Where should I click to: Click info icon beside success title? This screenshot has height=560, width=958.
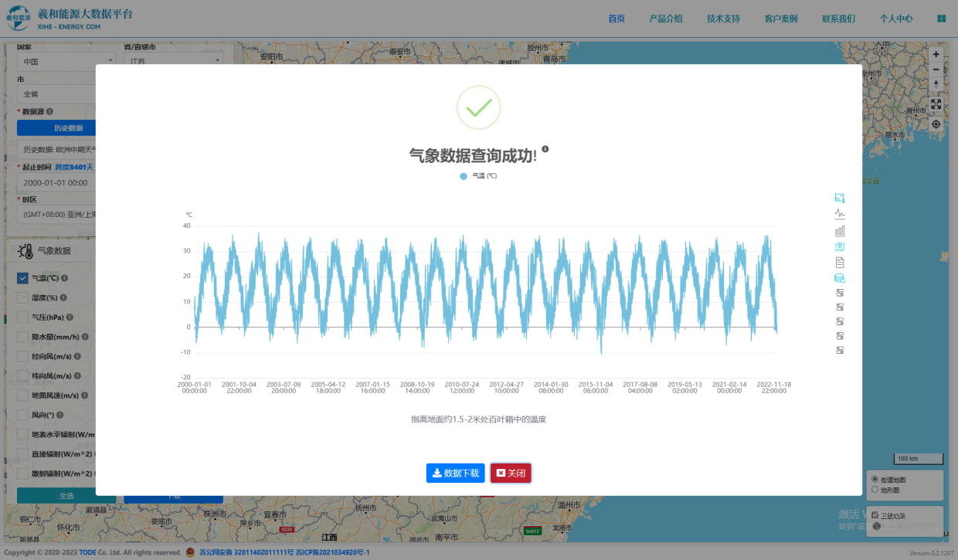click(545, 148)
